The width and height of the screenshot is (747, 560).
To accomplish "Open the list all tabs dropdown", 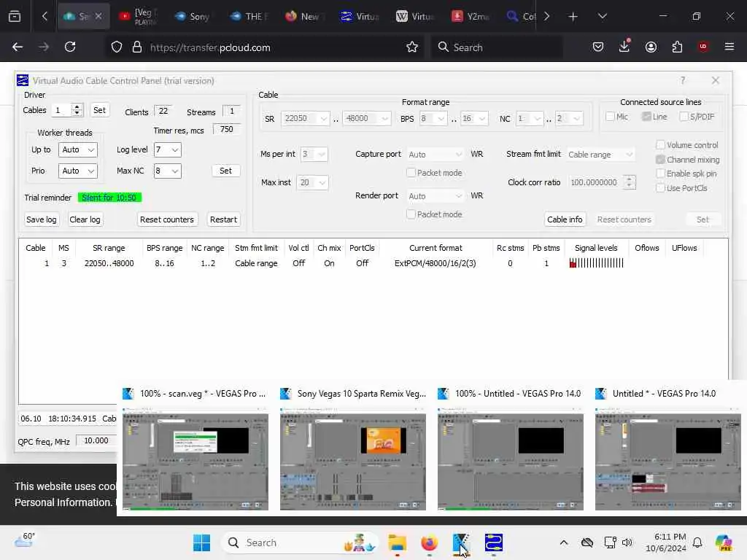I will (602, 16).
